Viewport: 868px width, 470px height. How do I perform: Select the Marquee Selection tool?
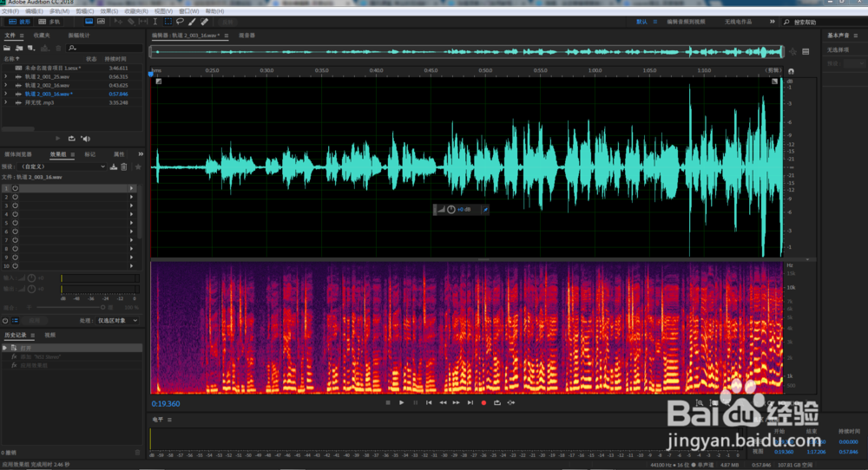[x=168, y=22]
